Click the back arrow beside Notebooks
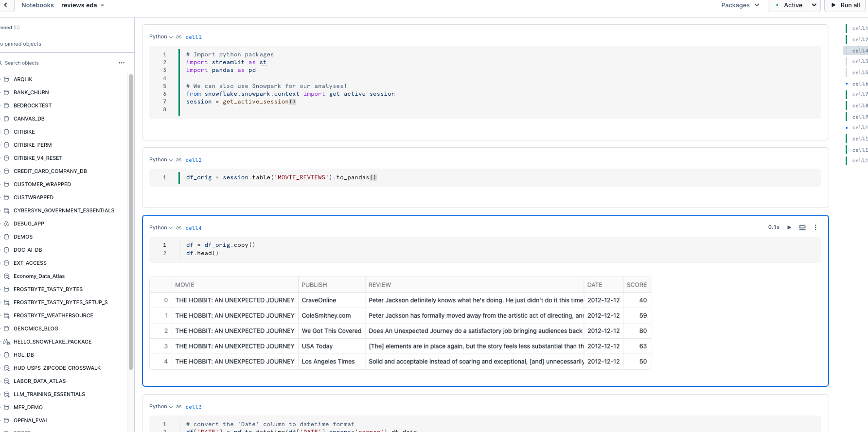 5,5
